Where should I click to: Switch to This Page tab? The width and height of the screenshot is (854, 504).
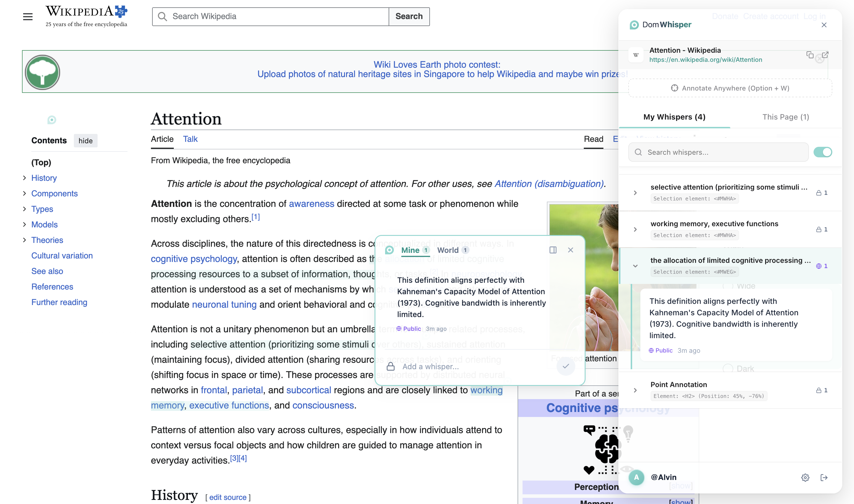(785, 117)
